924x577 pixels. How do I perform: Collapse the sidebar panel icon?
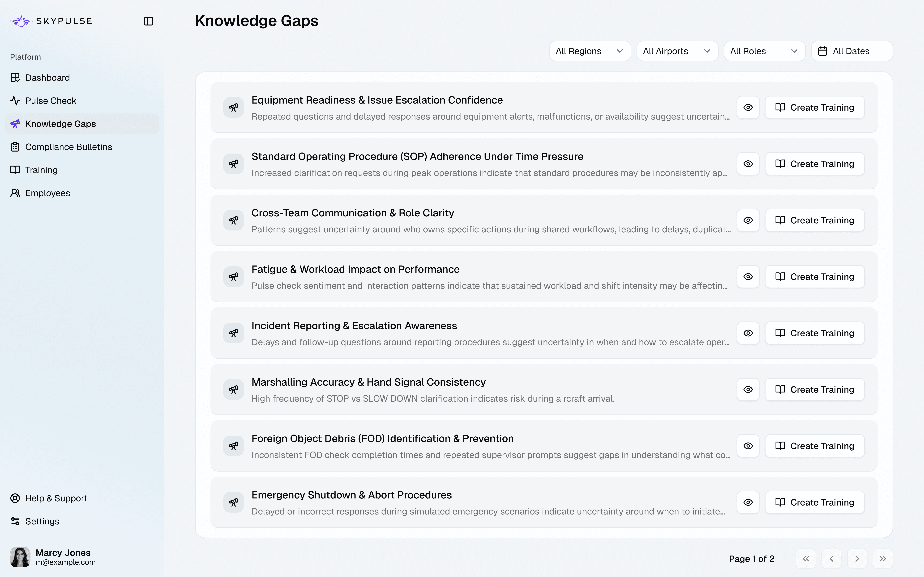point(149,21)
